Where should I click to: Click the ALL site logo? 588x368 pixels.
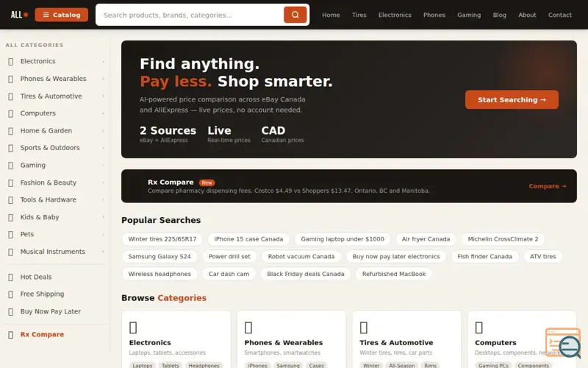(19, 15)
